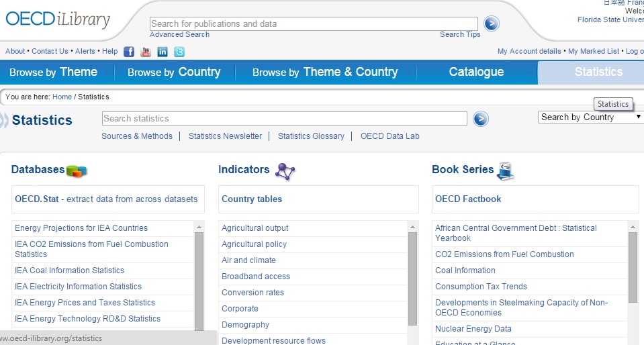Open the YouTube channel icon

click(146, 52)
